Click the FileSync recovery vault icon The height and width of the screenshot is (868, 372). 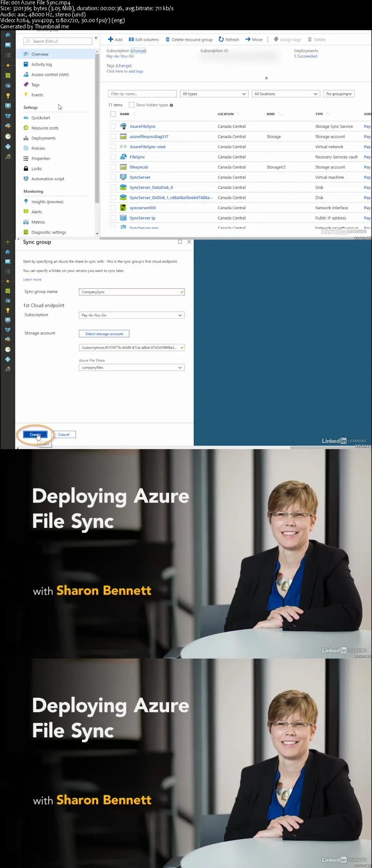click(x=123, y=157)
